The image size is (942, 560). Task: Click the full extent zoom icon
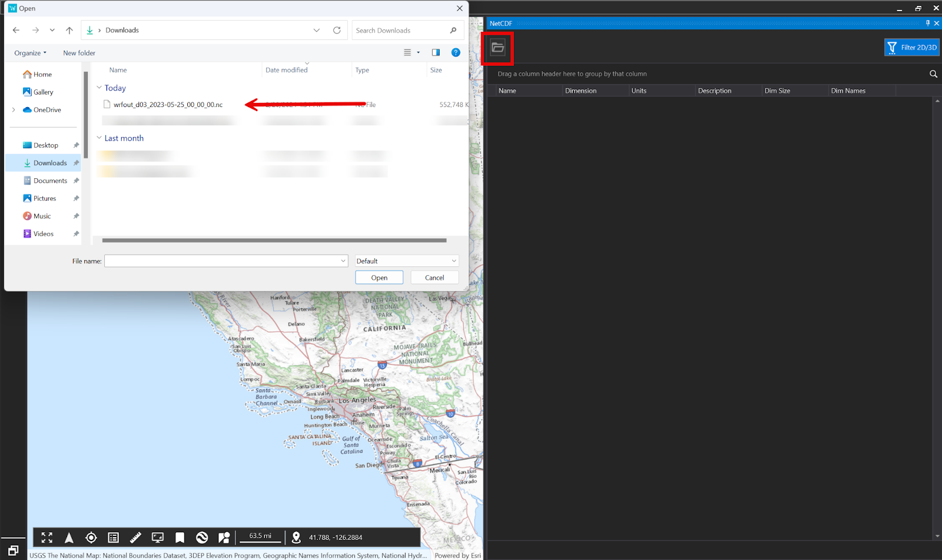point(47,538)
